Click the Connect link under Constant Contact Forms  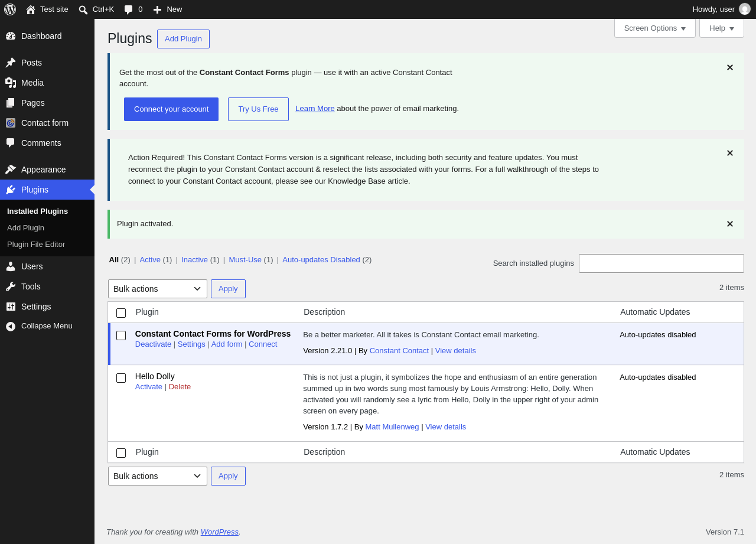tap(263, 344)
